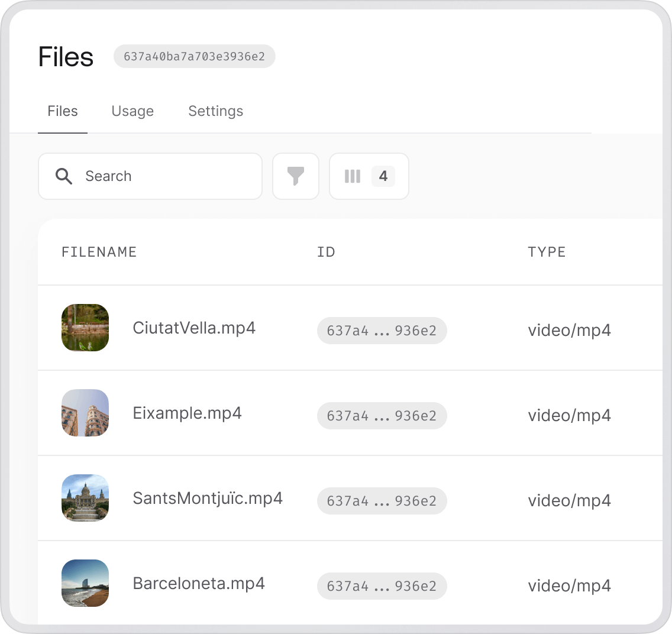Sort by the TYPE column header
Image resolution: width=672 pixels, height=634 pixels.
(x=547, y=252)
